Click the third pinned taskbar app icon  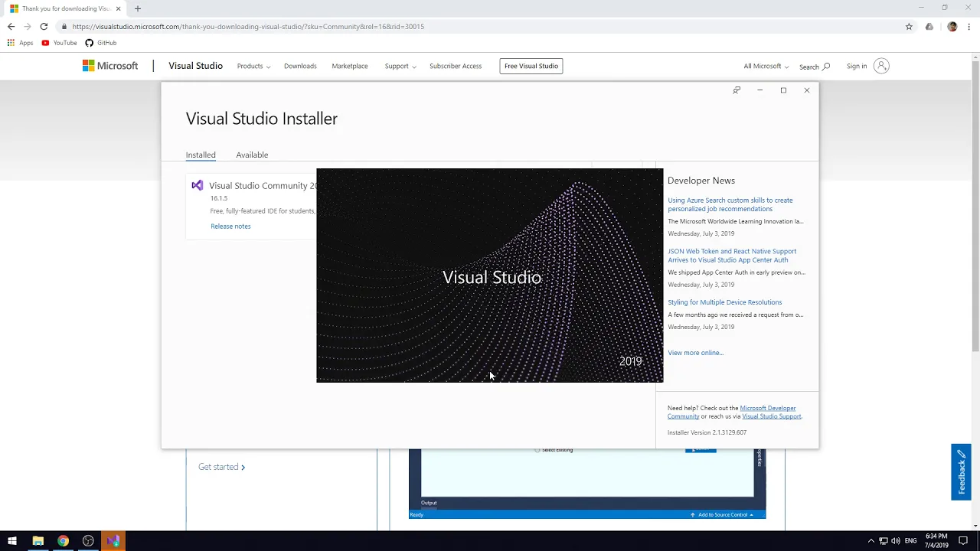[x=88, y=541]
